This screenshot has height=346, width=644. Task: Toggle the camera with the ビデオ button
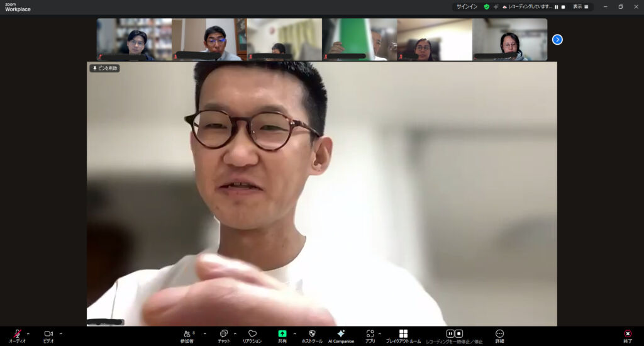coord(48,334)
